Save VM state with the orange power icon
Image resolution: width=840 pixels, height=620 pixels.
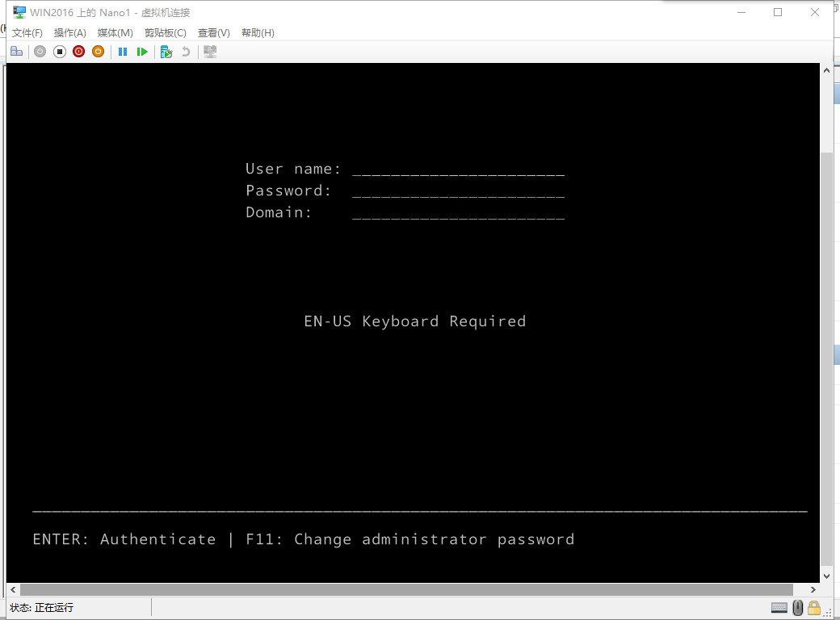98,52
